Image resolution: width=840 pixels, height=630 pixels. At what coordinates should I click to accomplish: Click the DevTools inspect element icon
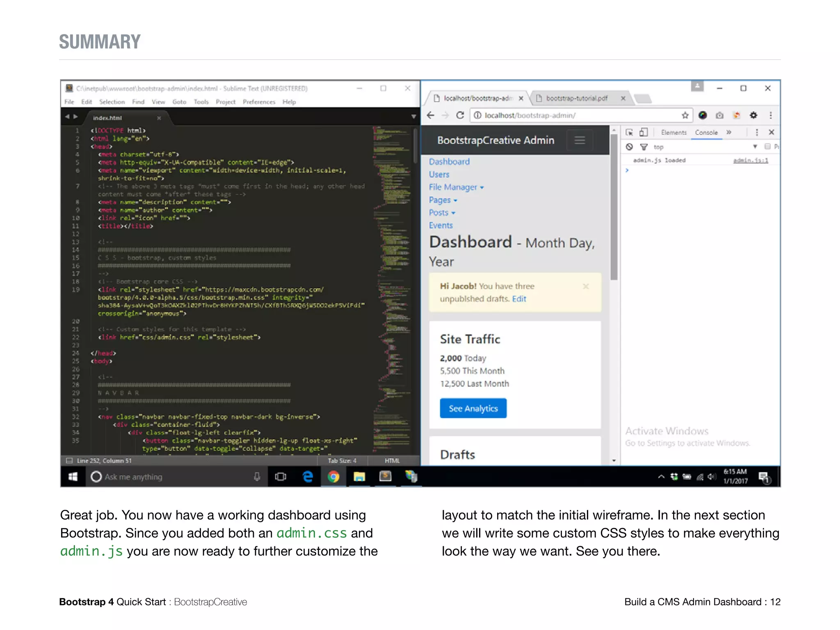[x=629, y=132]
